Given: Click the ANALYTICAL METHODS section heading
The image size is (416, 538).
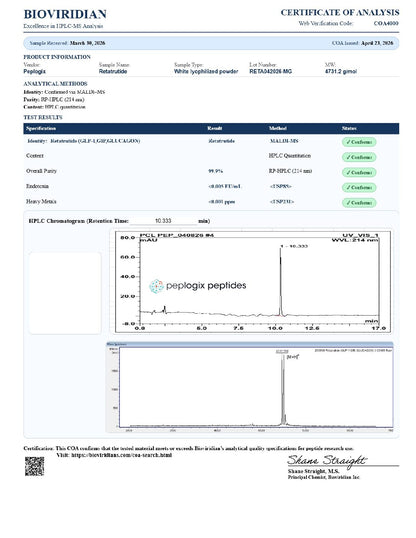Looking at the screenshot, I should click(x=55, y=84).
